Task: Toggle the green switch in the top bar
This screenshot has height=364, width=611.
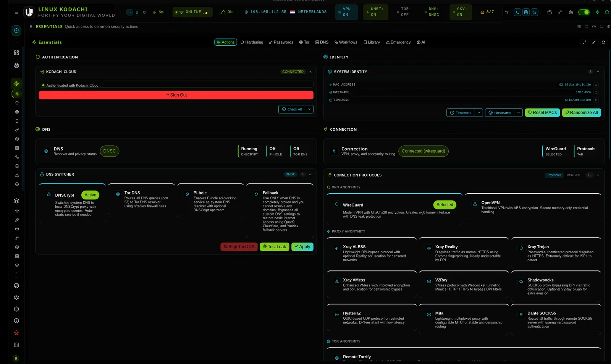Action: 584,12
